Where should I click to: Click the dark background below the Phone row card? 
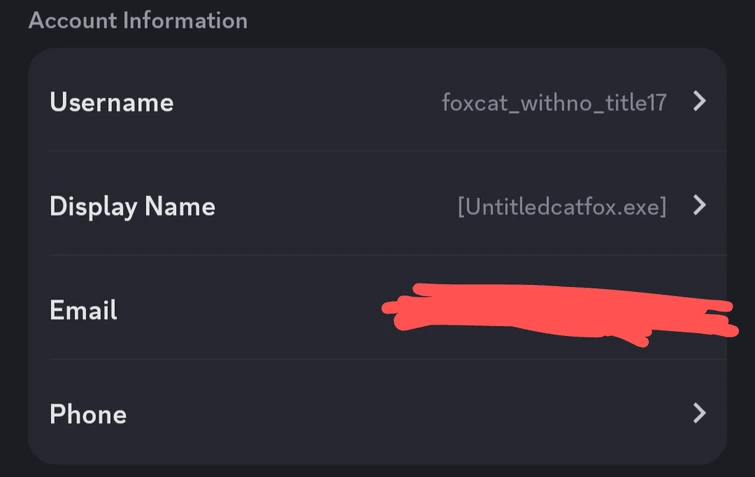[377, 471]
